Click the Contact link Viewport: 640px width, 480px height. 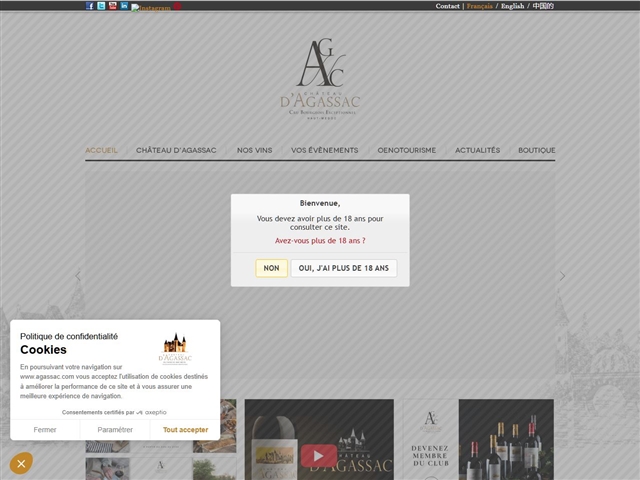coord(447,6)
